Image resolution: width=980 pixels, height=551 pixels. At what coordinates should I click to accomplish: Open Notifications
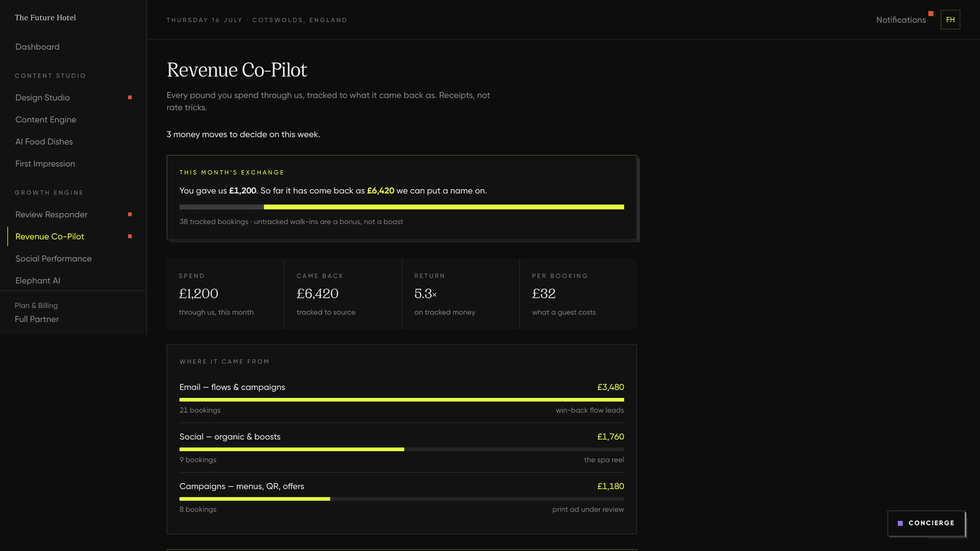click(x=901, y=20)
